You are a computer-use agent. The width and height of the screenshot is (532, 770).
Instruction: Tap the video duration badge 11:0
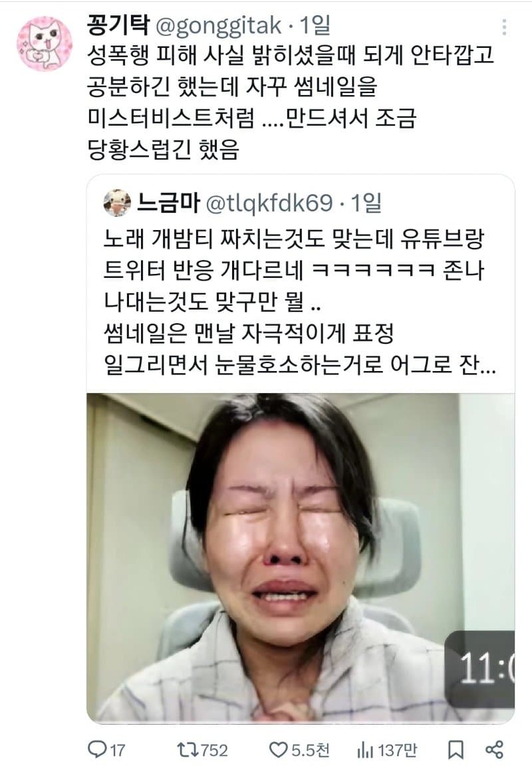(x=479, y=669)
